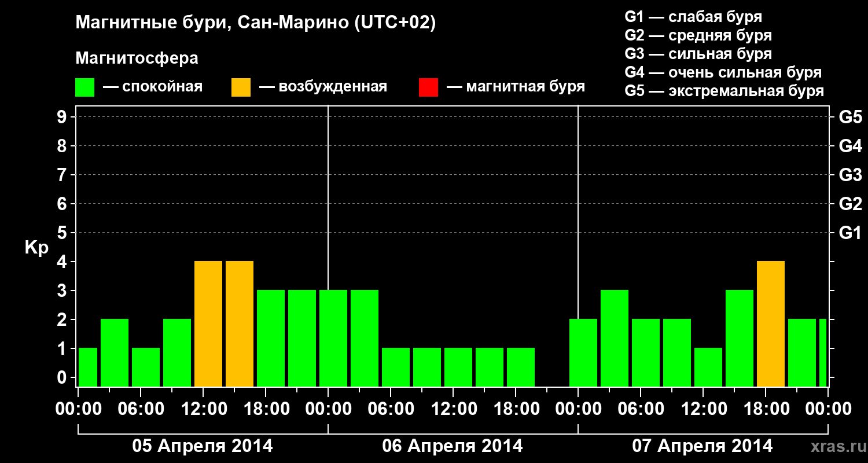Select the line 'G5 — экстремальная буря'
The width and height of the screenshot is (868, 463).
pos(724,91)
